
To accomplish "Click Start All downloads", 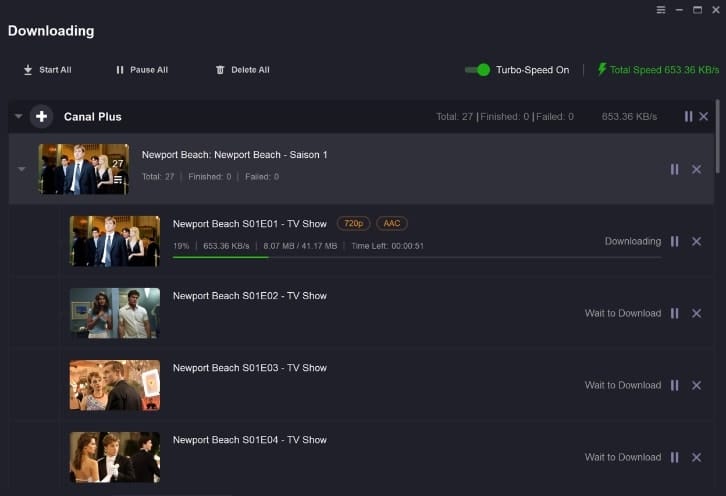I will [48, 70].
